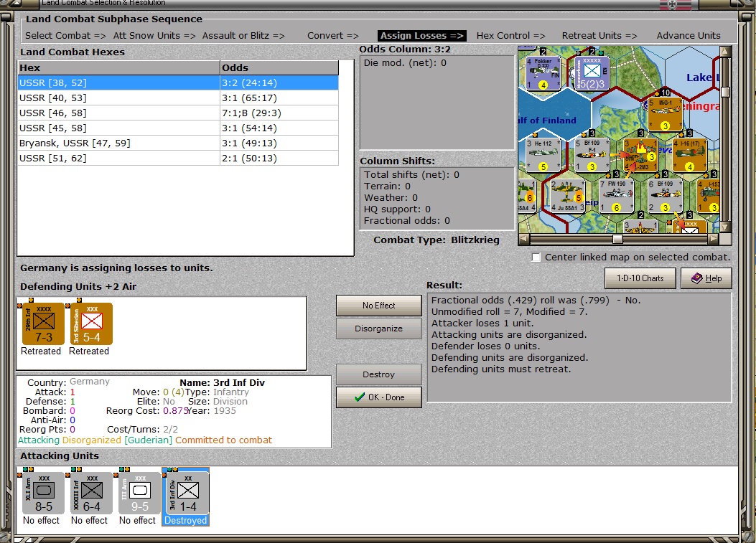Viewport: 756px width, 543px height.
Task: Click the Destroyed label under 3rd Inf Div
Action: [x=186, y=520]
